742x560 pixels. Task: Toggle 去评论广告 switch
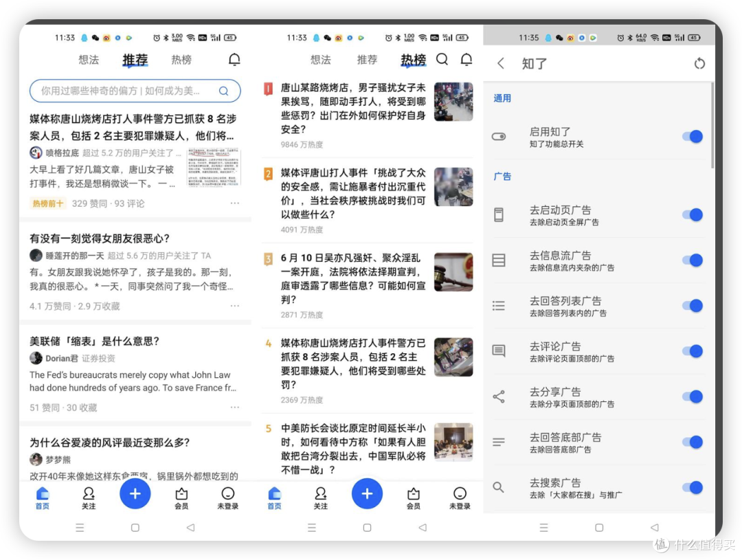coord(693,350)
